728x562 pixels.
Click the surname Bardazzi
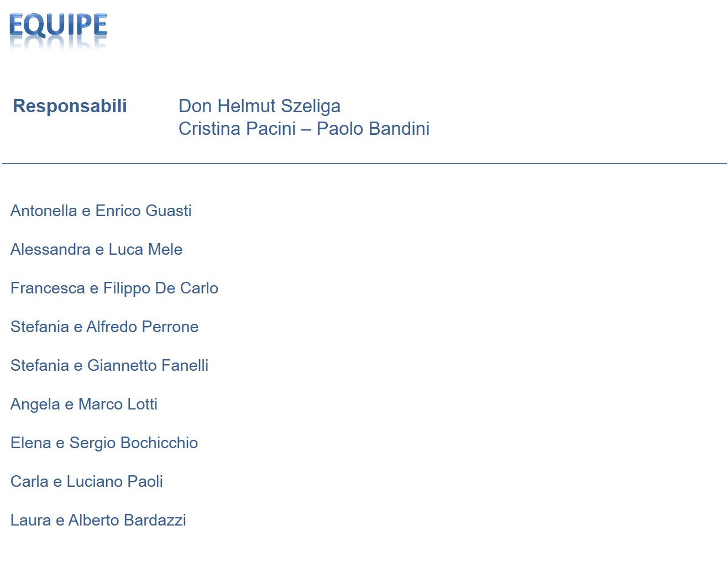[x=155, y=520]
